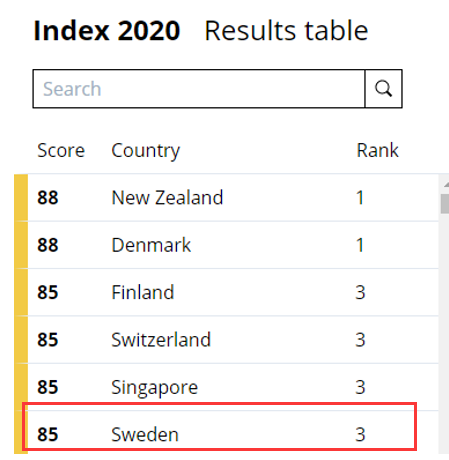Select the highlighted Sweden row
Viewport: 449px width, 460px height.
220,427
